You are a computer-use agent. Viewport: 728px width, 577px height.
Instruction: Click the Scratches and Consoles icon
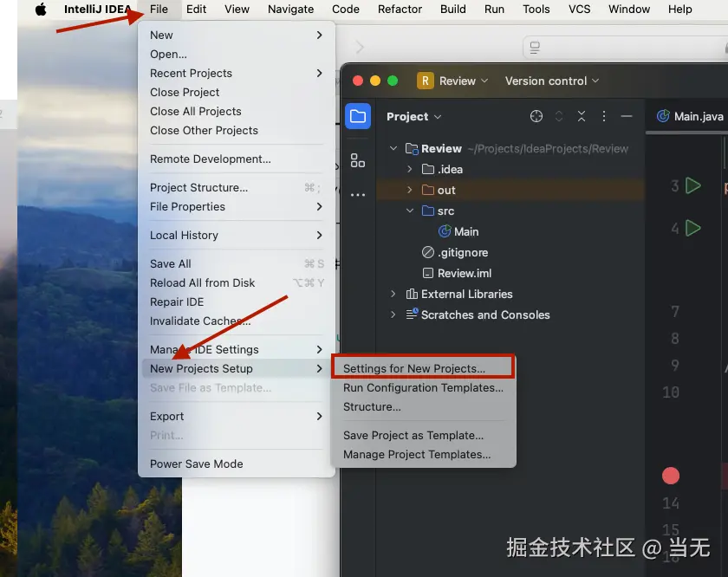pyautogui.click(x=412, y=314)
